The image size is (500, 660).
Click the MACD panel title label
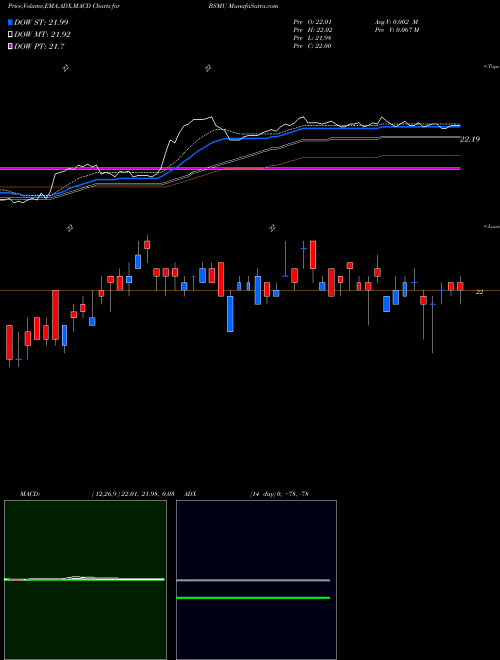[29, 494]
